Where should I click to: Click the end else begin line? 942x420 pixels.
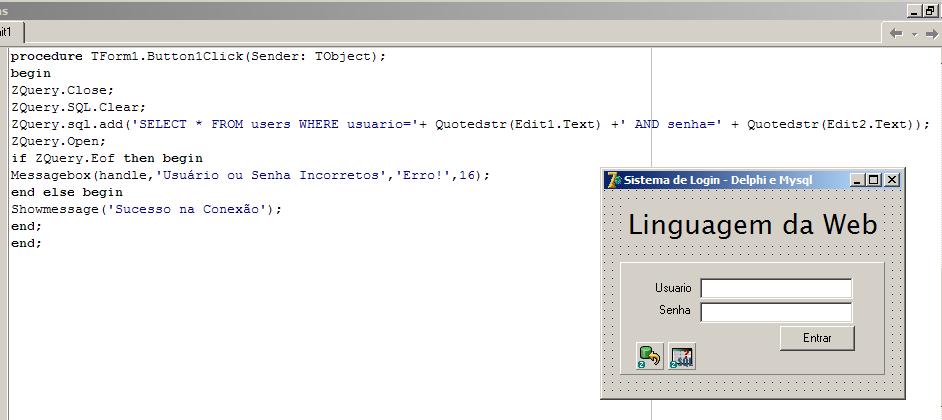[x=67, y=193]
